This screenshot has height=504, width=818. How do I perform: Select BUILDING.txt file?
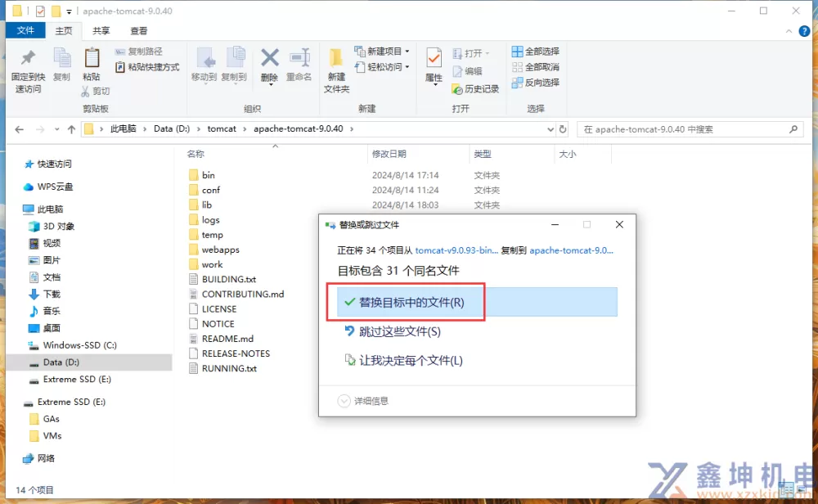(222, 280)
